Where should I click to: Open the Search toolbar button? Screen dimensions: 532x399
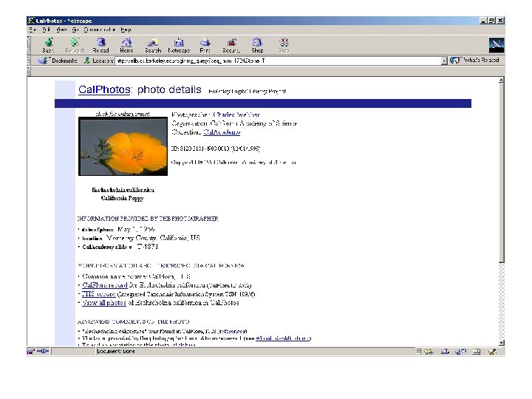[153, 45]
